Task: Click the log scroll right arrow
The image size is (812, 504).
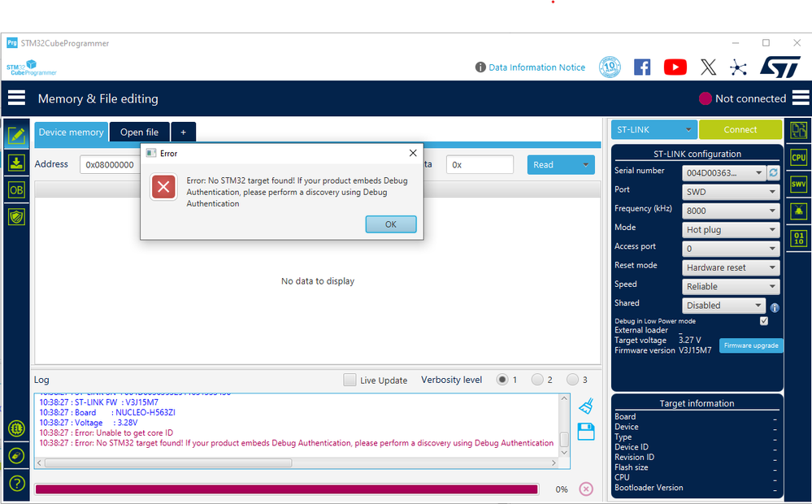Action: pyautogui.click(x=554, y=463)
